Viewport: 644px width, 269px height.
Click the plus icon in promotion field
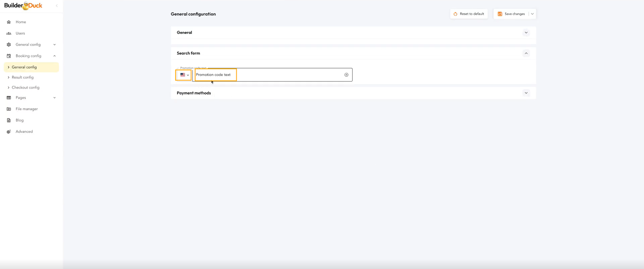346,75
